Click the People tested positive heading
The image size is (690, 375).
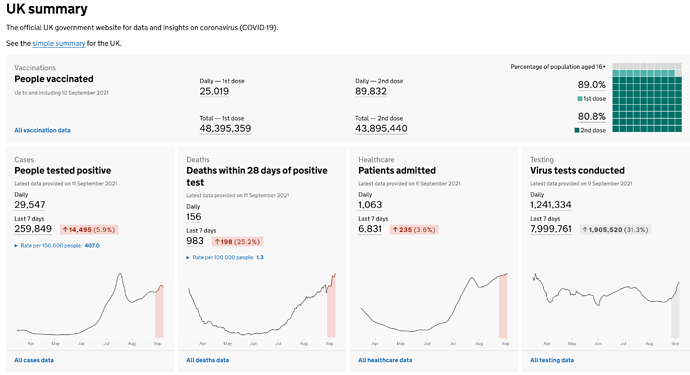click(x=62, y=171)
